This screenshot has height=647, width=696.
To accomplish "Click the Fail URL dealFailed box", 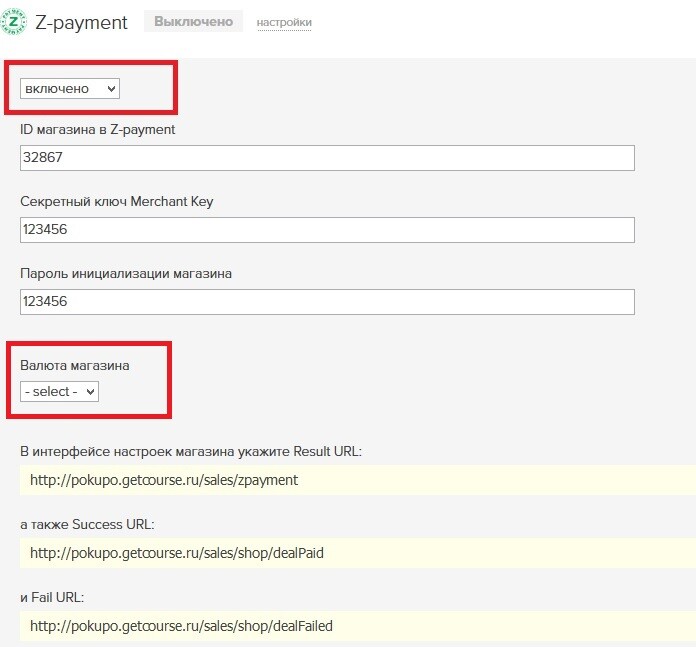I will coord(358,626).
